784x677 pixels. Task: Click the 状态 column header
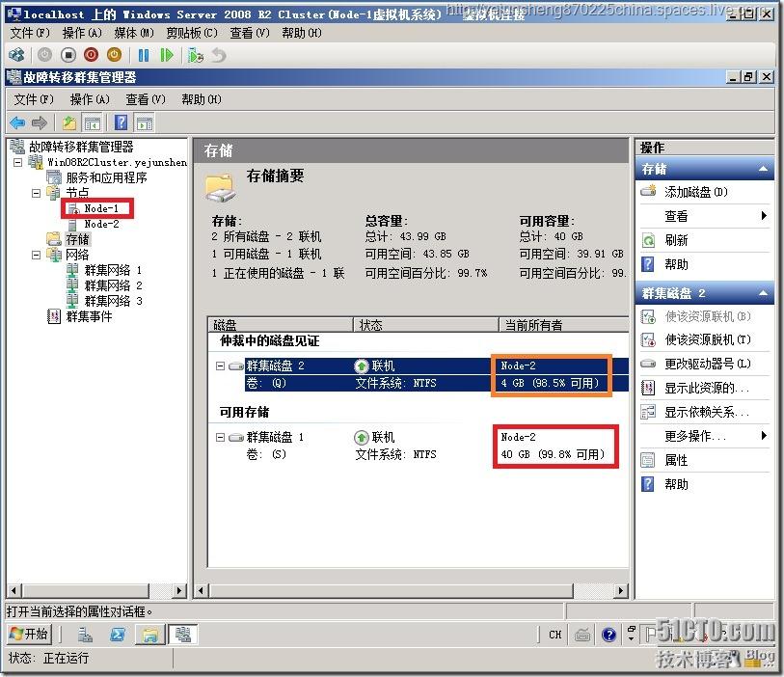pos(426,325)
